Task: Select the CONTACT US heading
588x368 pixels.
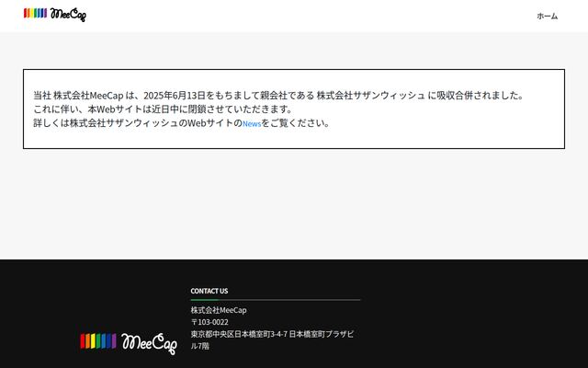Action: pyautogui.click(x=209, y=291)
